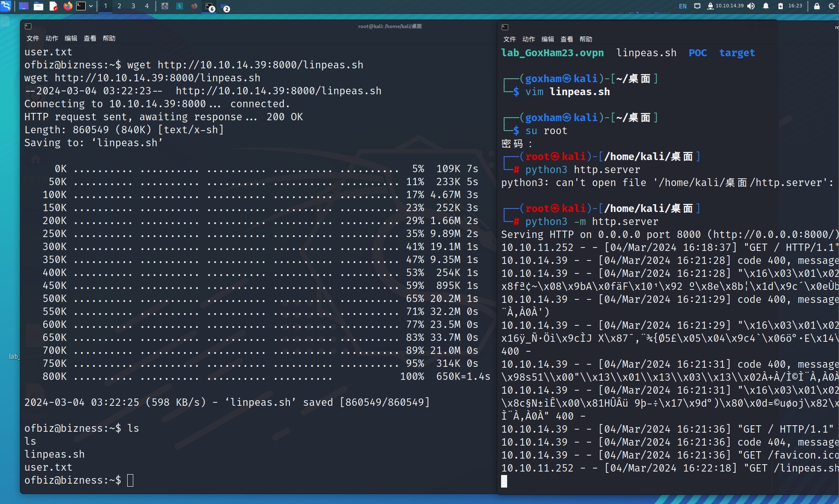Click the ethernet network status icon
This screenshot has width=839, height=504.
(697, 6)
